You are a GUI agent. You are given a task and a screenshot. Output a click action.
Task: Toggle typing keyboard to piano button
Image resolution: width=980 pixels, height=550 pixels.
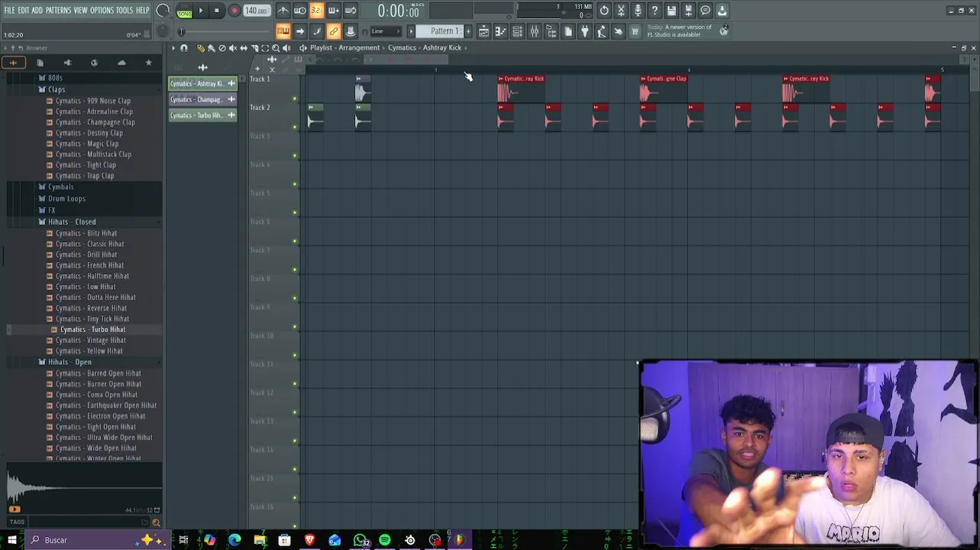click(x=283, y=31)
